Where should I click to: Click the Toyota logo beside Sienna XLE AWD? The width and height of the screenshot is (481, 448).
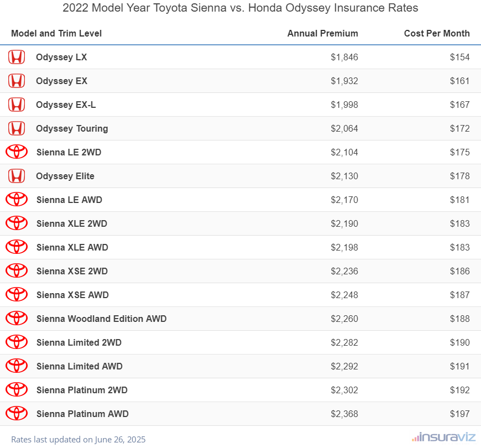(17, 247)
